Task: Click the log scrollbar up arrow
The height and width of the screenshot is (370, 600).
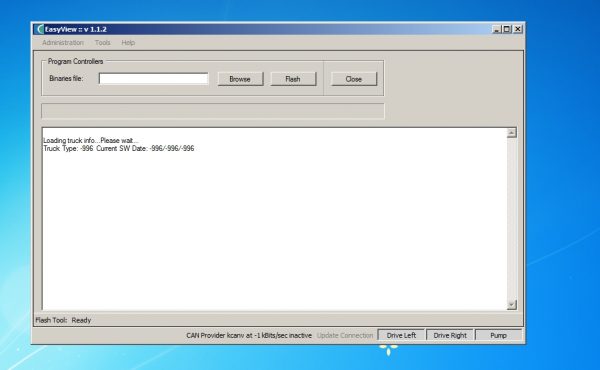Action: tap(512, 133)
